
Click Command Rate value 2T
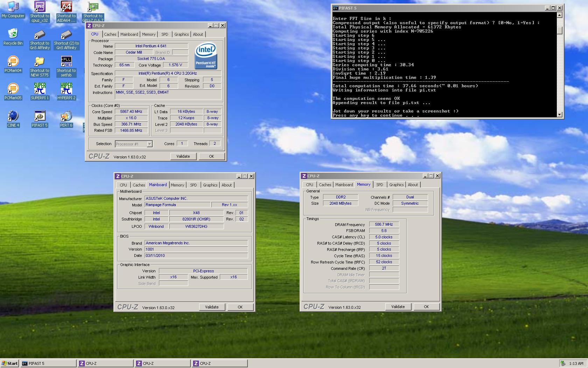(384, 268)
